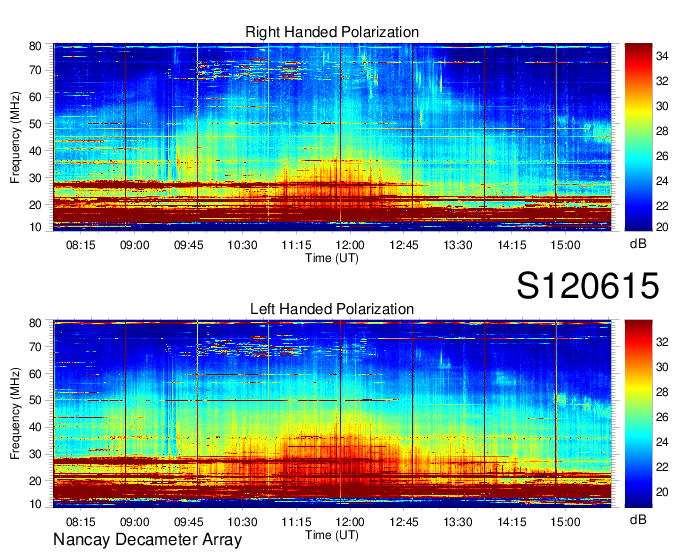The height and width of the screenshot is (552, 680).
Task: Click the "20" frequency tick on the right-handed plot
Action: click(35, 205)
